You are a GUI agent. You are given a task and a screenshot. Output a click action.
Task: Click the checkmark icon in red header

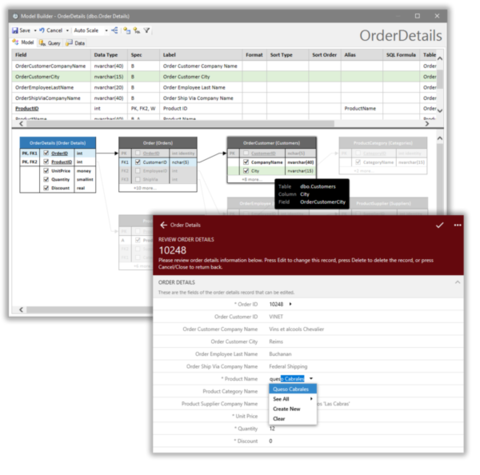coord(440,225)
